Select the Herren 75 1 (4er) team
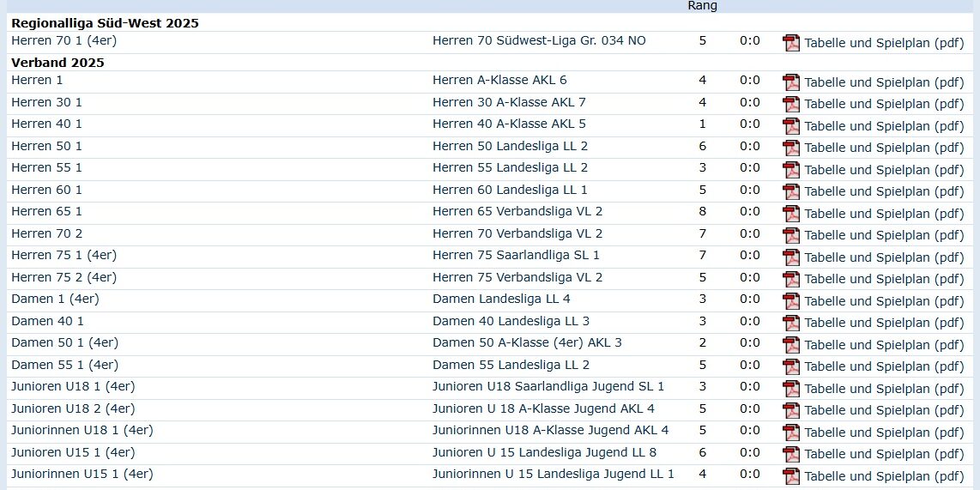 64,255
